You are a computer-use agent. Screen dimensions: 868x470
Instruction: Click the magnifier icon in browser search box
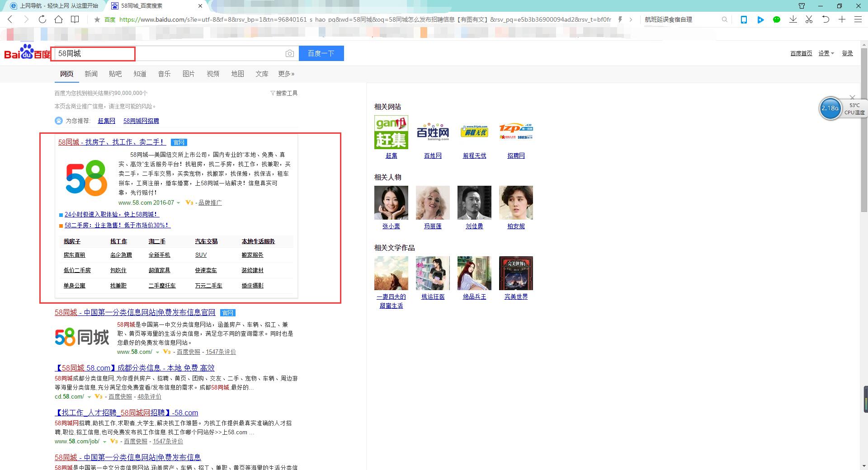coord(724,19)
